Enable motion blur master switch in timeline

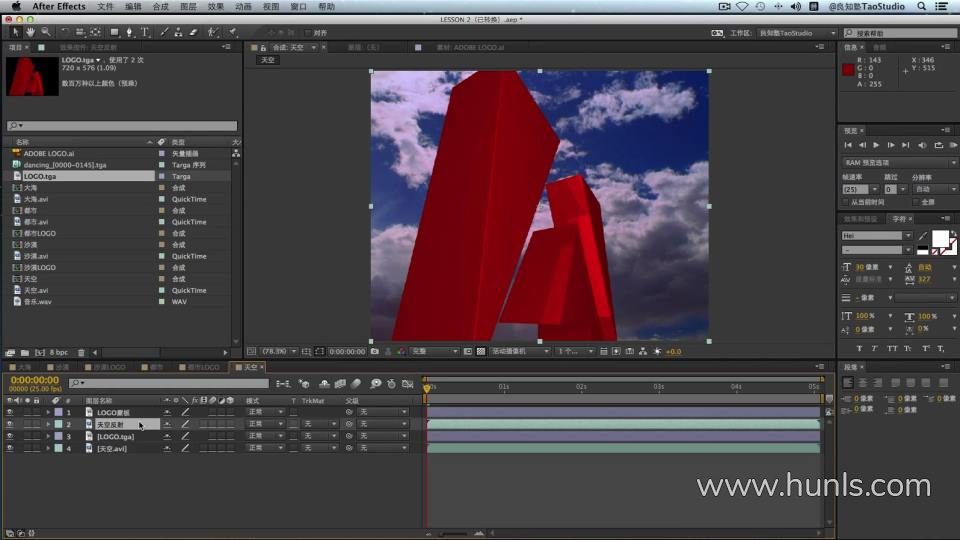(356, 384)
